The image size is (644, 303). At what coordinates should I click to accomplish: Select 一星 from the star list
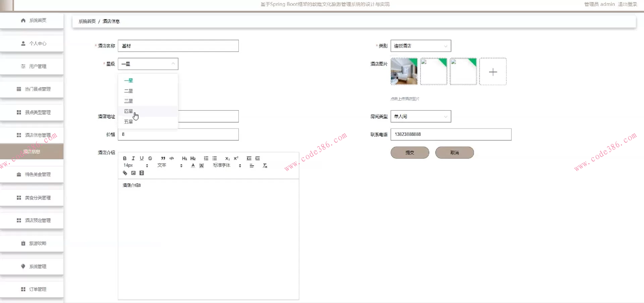pos(148,81)
